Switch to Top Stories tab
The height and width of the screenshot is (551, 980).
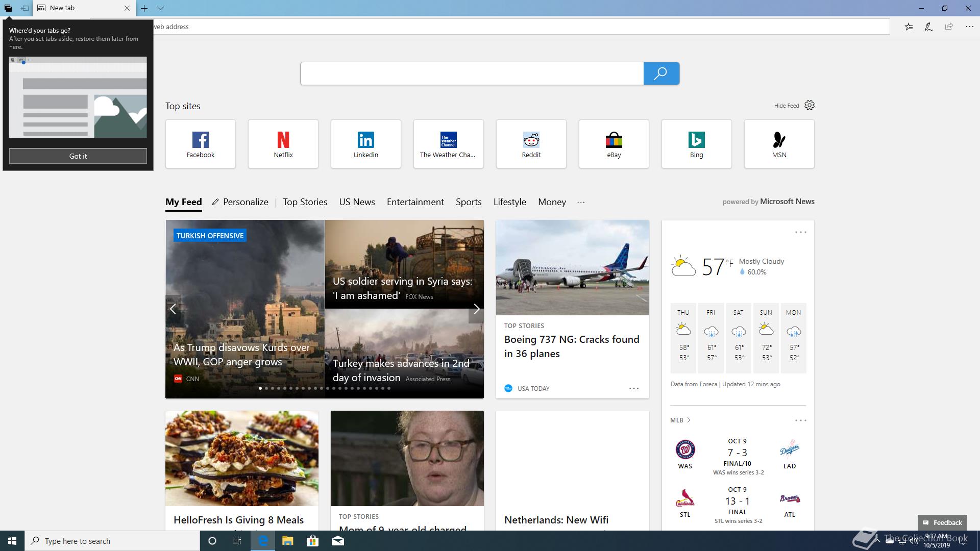305,202
